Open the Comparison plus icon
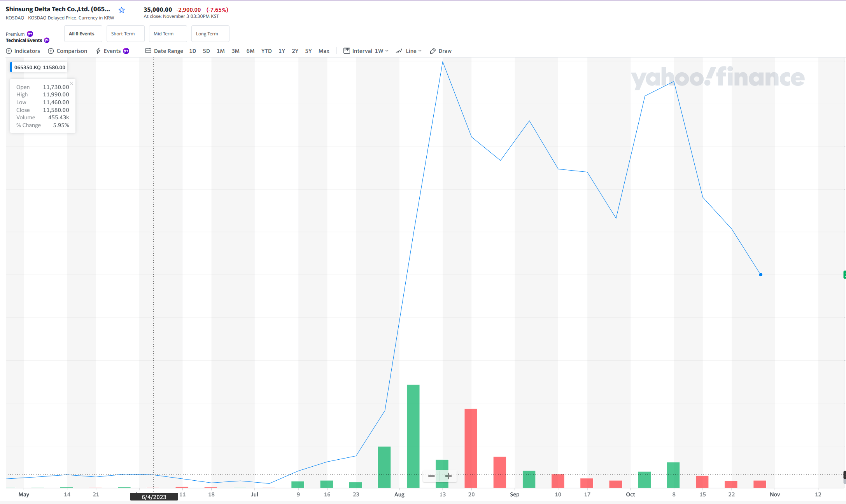This screenshot has width=846, height=504. point(51,51)
